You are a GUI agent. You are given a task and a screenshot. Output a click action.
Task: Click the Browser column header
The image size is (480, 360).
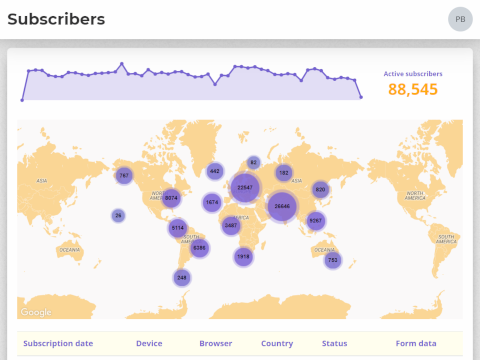(x=216, y=343)
